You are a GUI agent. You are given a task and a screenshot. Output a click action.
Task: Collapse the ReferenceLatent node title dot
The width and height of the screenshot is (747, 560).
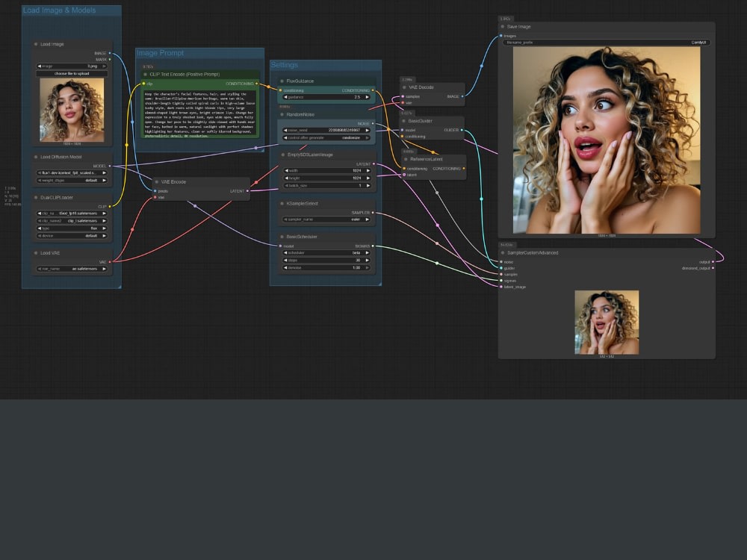coord(406,159)
